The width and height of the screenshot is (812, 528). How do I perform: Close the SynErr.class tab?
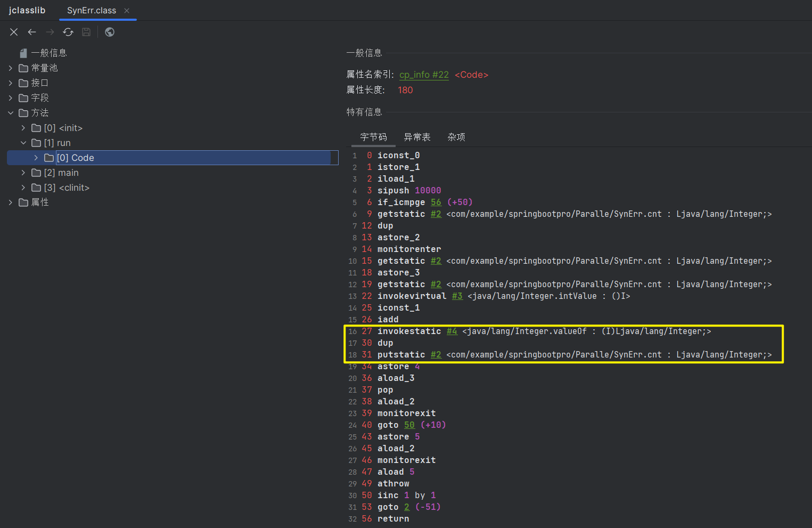point(127,11)
